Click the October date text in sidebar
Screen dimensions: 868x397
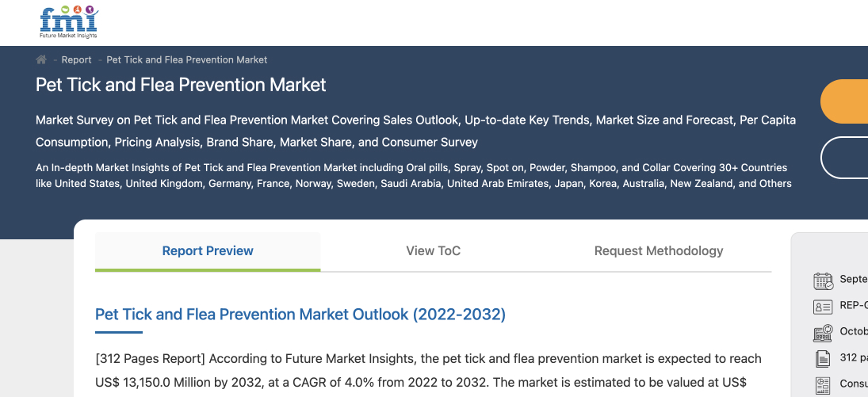854,331
